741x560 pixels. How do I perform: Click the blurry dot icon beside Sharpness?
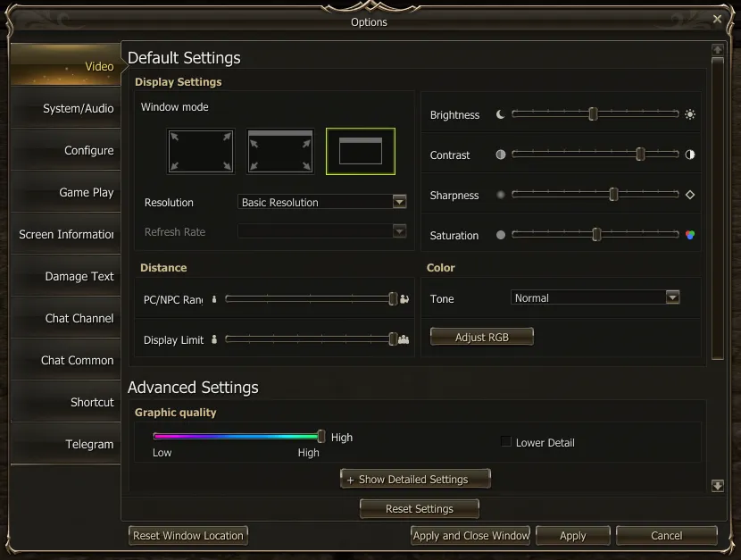tap(501, 195)
